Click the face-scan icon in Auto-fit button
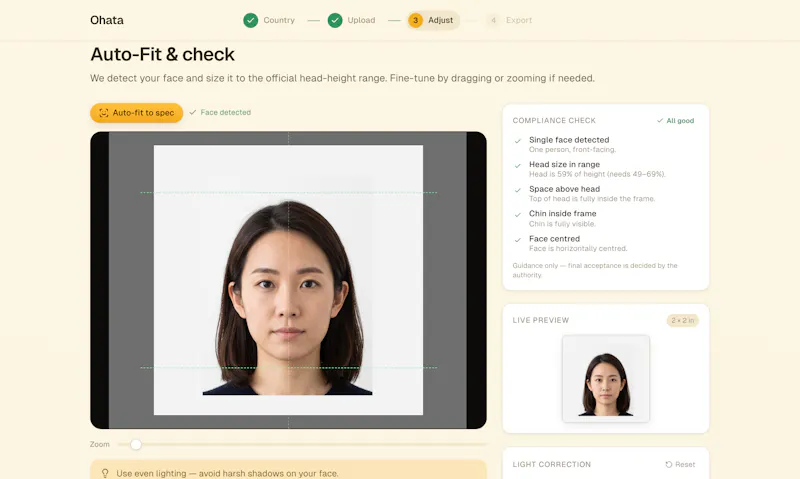Viewport: 800px width, 479px height. coord(104,113)
